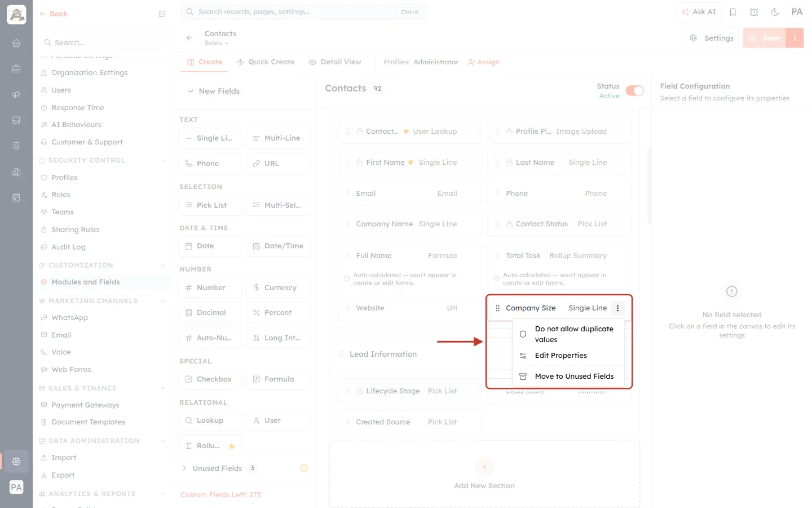Open the settings gear in left rail
Image resolution: width=812 pixels, height=508 pixels.
[16, 462]
